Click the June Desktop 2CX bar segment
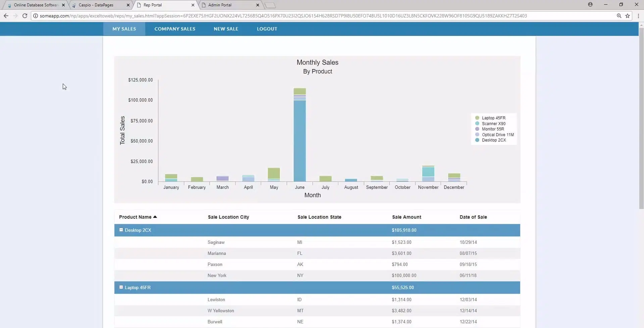 click(x=299, y=141)
